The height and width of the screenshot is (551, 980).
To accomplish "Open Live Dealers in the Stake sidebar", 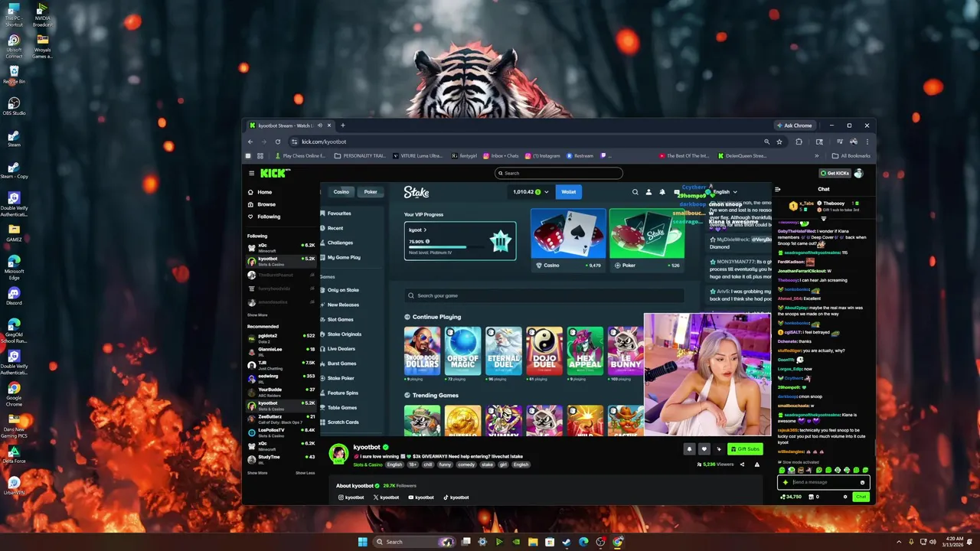I will click(337, 349).
